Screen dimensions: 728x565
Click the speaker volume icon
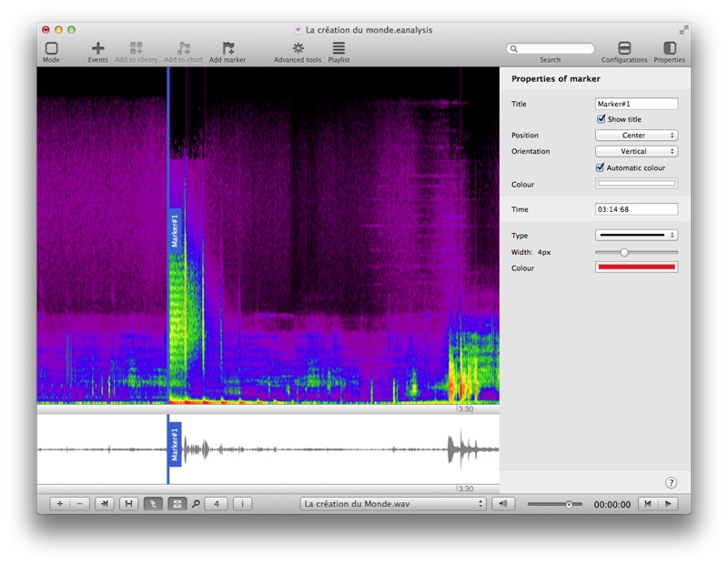pyautogui.click(x=503, y=504)
